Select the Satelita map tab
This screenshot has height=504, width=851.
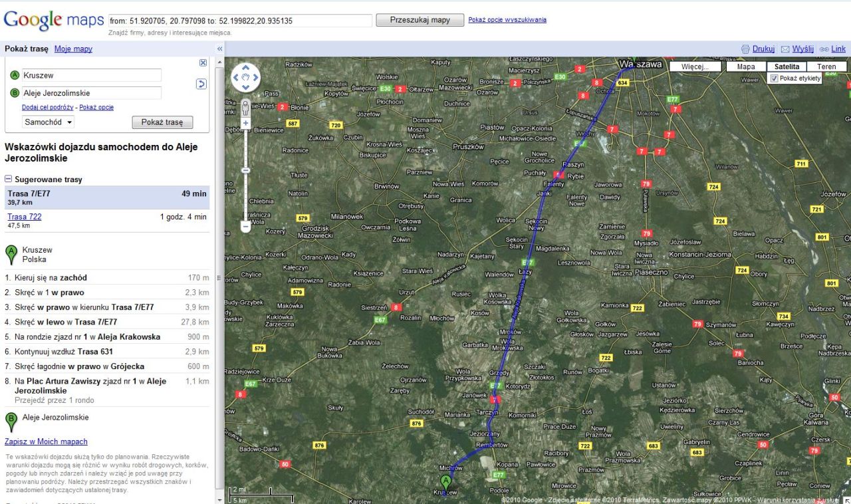pyautogui.click(x=787, y=66)
